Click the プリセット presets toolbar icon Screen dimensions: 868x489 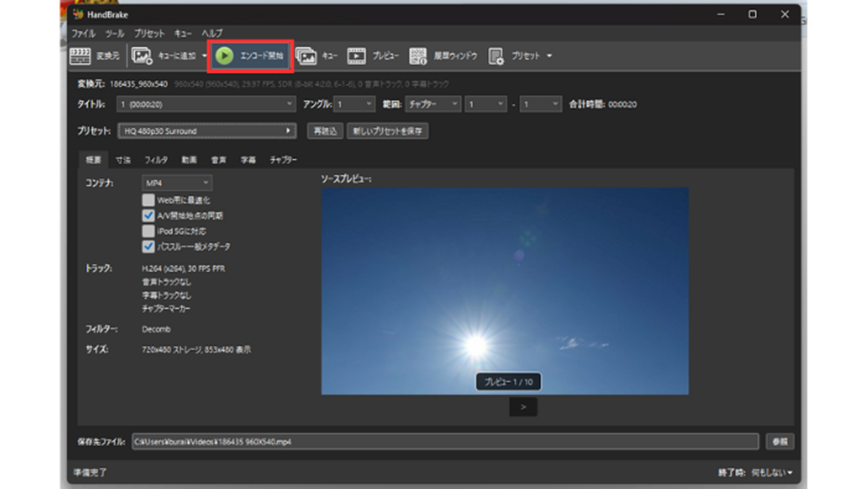496,56
